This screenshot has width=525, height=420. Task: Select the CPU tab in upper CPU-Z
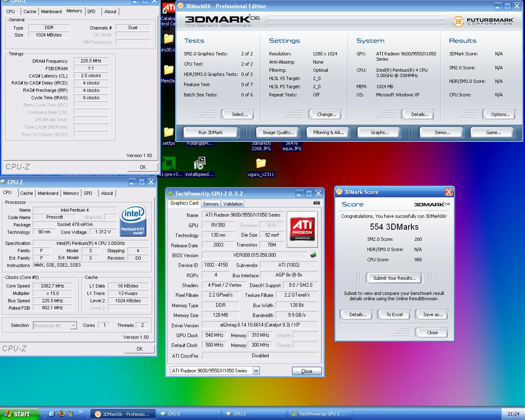[11, 11]
